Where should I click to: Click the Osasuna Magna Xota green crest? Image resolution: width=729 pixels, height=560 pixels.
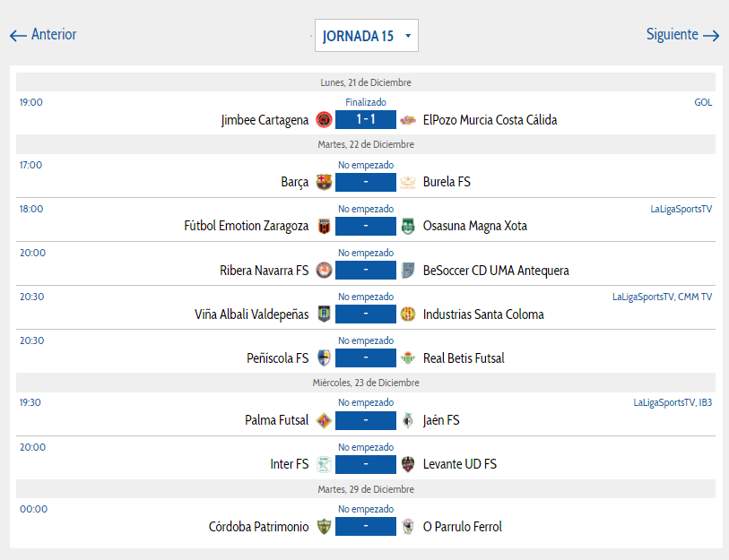point(408,227)
